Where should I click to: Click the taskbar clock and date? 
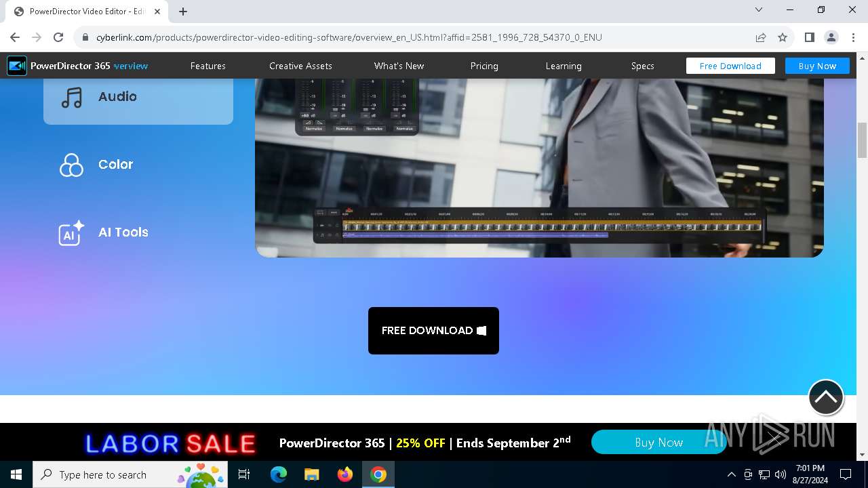click(810, 474)
